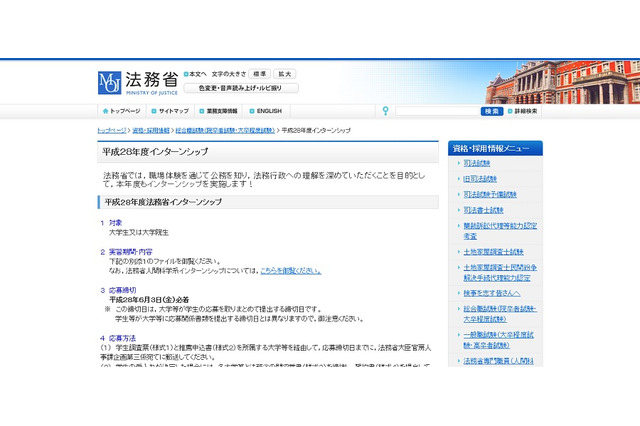Image resolution: width=640 pixels, height=426 pixels.
Task: Go to トップページ in navigation bar
Action: pos(125,111)
